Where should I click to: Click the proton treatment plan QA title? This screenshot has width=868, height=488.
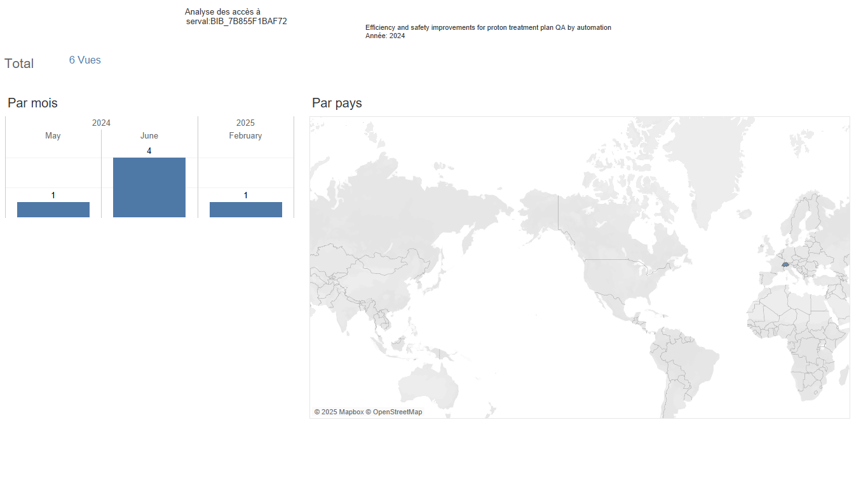click(x=488, y=27)
